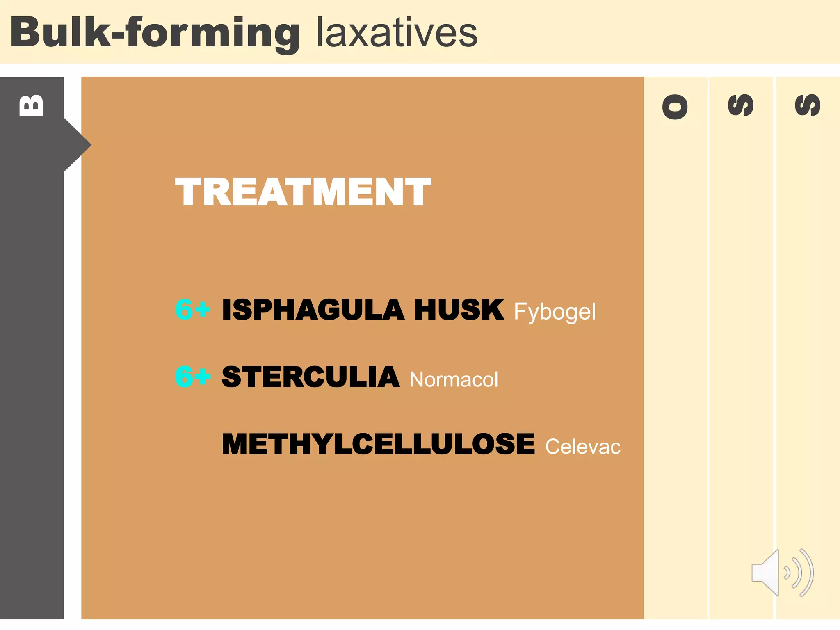Click the arrow pointer on the dark B tab

78,145
